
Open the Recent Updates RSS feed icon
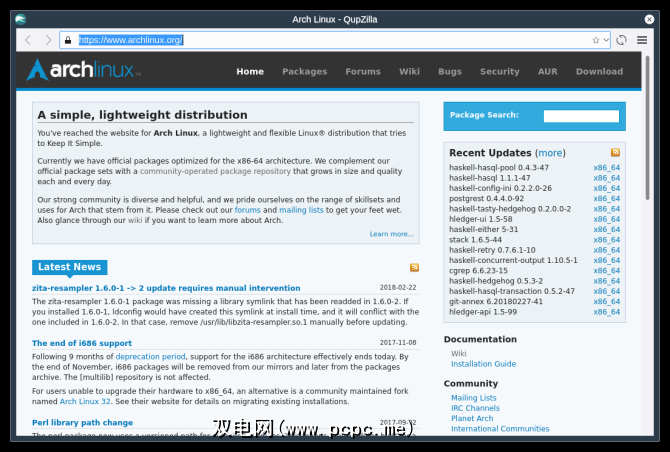tap(615, 153)
